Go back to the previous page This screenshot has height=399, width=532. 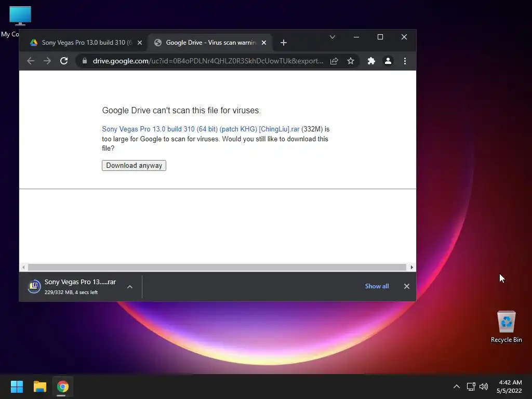[x=31, y=61]
